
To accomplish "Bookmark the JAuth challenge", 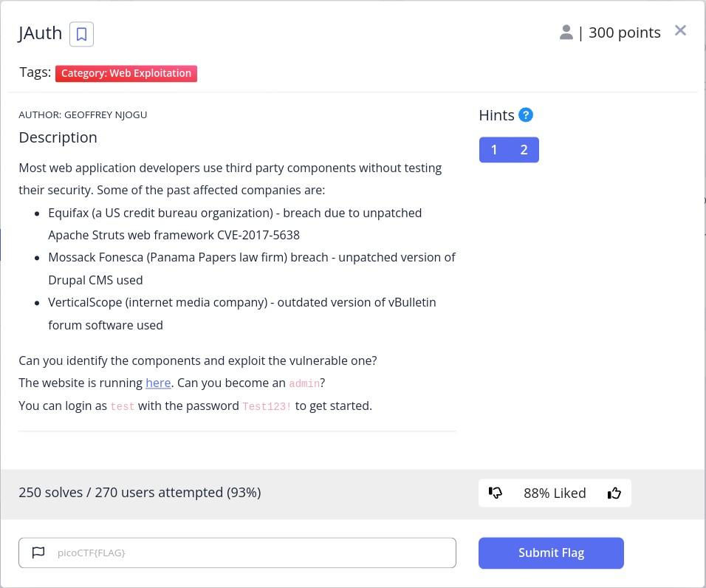I will click(x=81, y=34).
